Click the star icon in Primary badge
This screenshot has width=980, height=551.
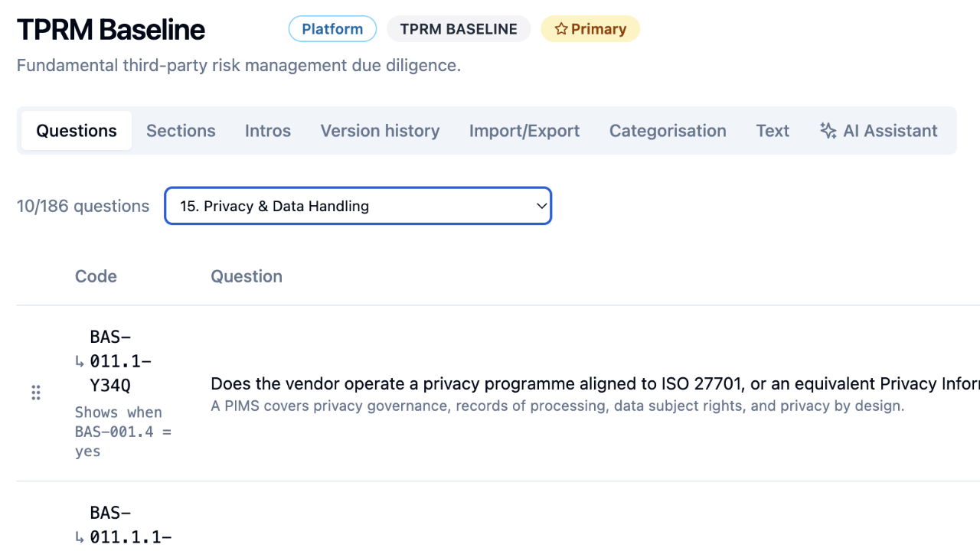561,29
